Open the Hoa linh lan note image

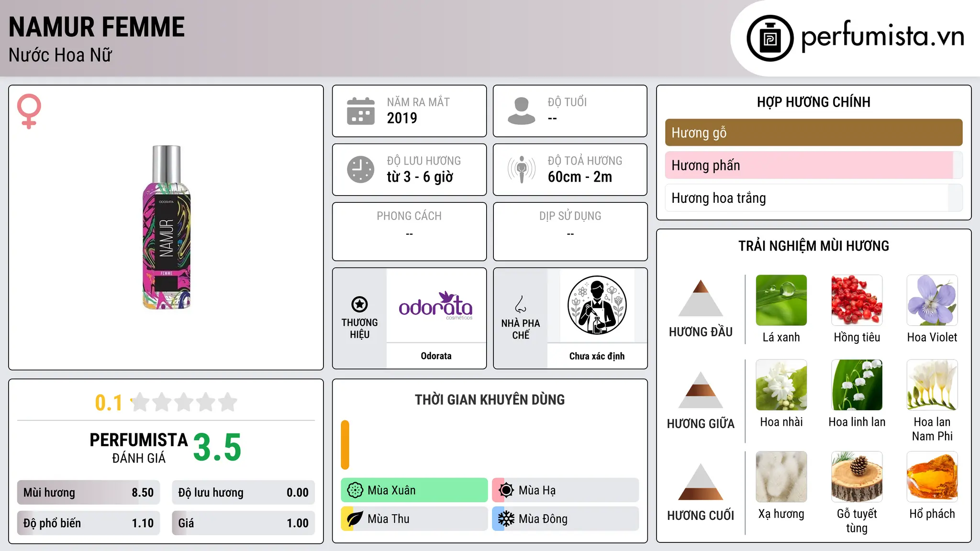[857, 385]
